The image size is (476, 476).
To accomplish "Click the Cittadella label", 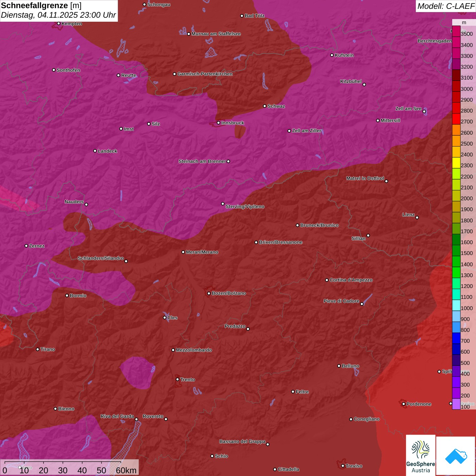I will coord(288,469).
